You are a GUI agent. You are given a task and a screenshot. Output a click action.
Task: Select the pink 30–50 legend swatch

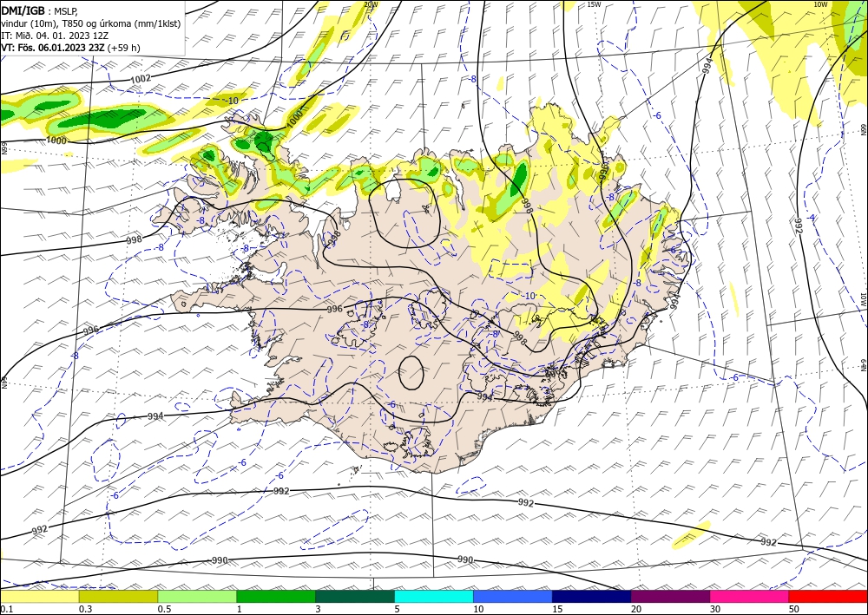tap(749, 596)
